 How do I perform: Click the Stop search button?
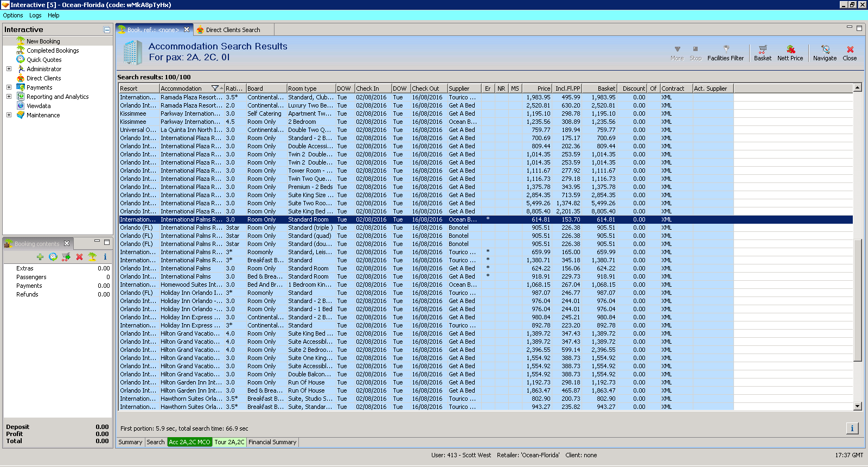coord(695,53)
